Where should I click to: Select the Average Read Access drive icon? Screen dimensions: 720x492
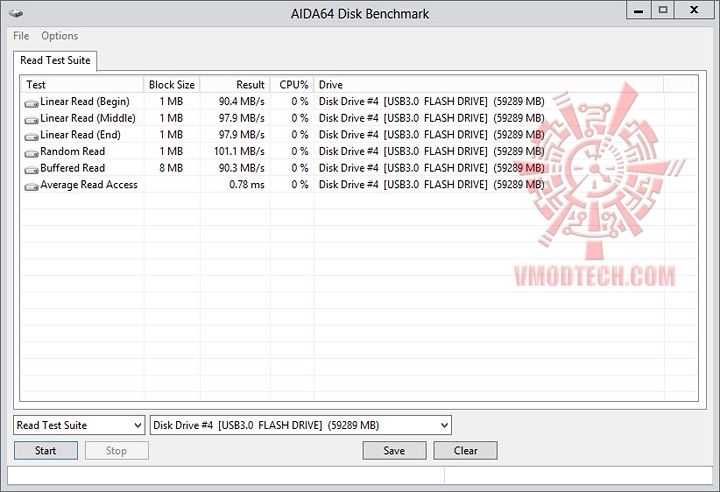[31, 187]
